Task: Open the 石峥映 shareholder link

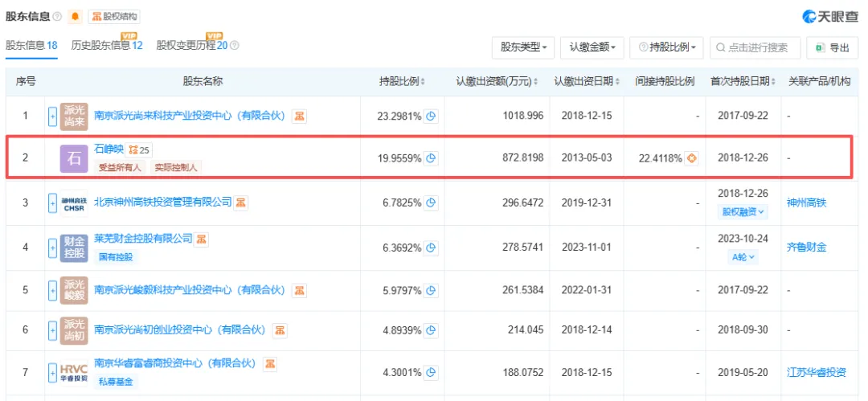Action: point(109,149)
